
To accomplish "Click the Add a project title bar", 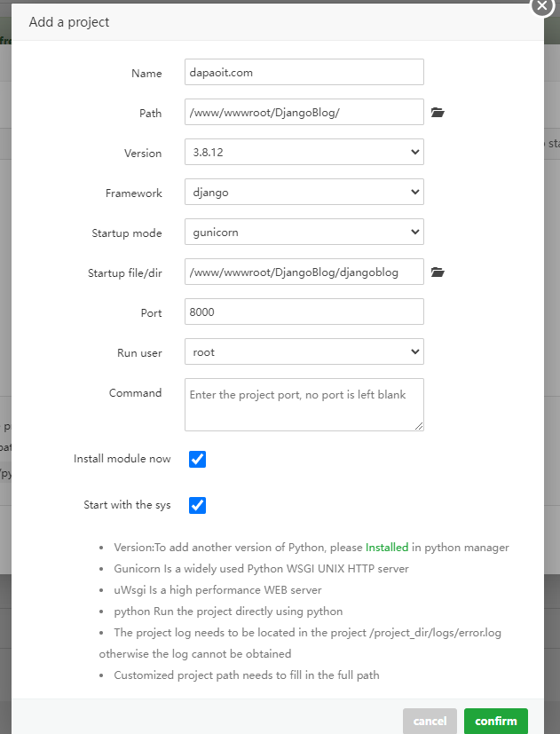I will click(266, 21).
